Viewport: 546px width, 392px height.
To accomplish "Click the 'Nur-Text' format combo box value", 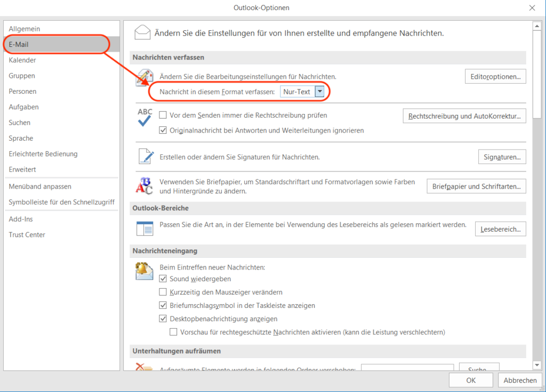I will pyautogui.click(x=298, y=92).
